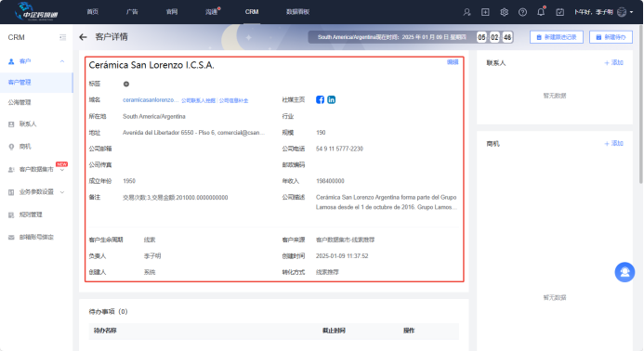644x351 pixels.
Task: Go back with the arrow beside 客户详情
Action: click(83, 37)
